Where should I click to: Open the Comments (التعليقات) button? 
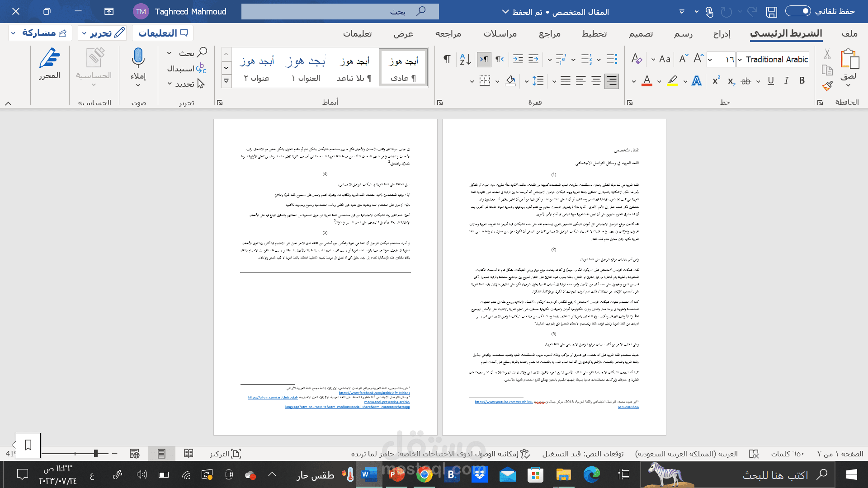click(163, 33)
